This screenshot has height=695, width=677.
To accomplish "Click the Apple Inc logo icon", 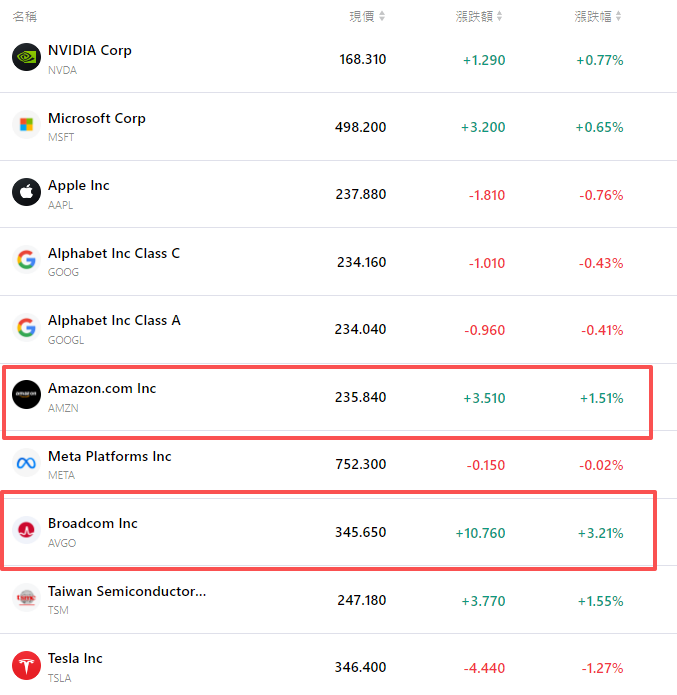I will pyautogui.click(x=26, y=192).
